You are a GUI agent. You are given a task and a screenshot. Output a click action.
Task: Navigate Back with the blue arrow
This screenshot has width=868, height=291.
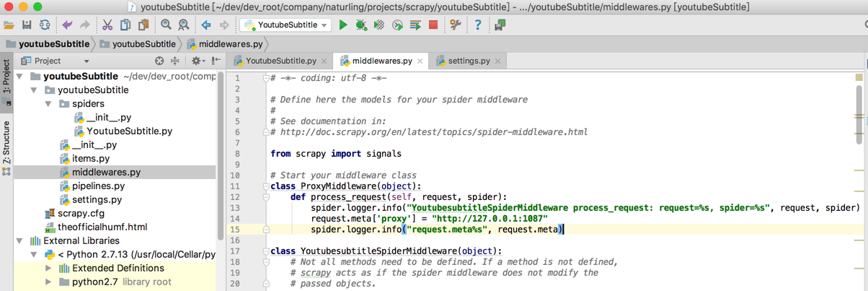pyautogui.click(x=206, y=25)
